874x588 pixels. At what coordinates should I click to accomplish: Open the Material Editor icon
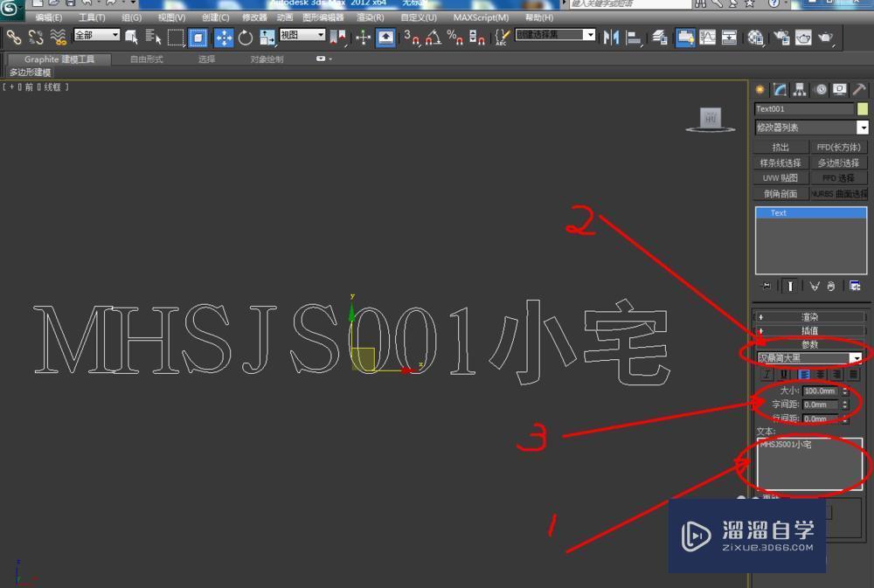pos(754,38)
